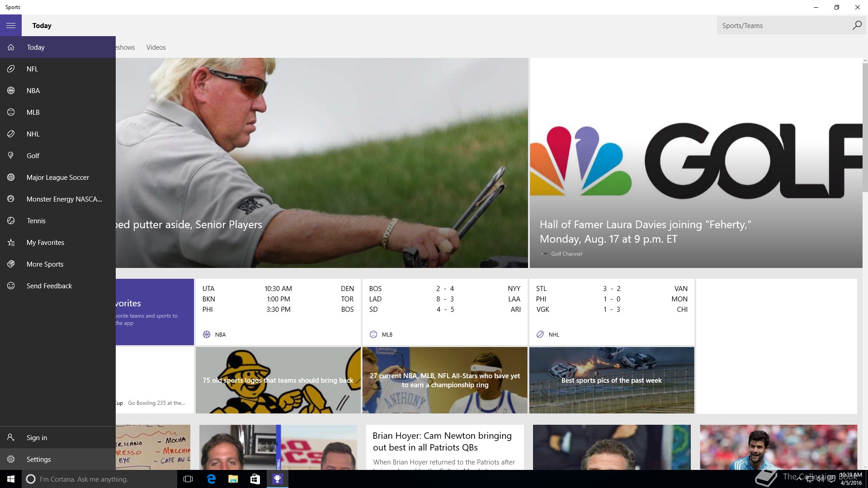Switch to the Videos tab
Image resolution: width=868 pixels, height=488 pixels.
pos(156,47)
